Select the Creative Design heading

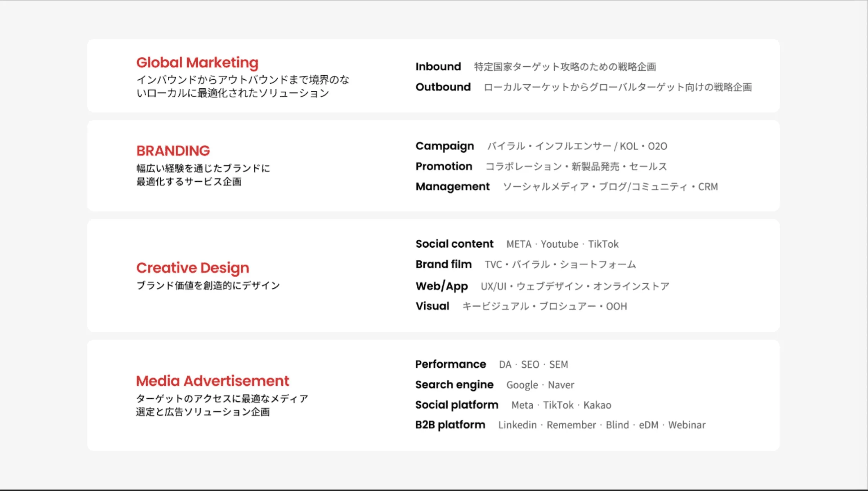point(192,268)
